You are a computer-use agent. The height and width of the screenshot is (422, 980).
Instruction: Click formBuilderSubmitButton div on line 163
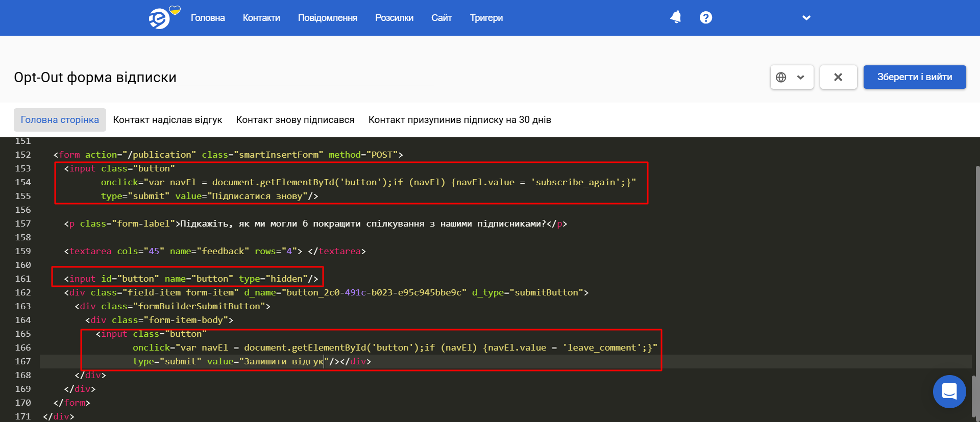click(x=173, y=306)
